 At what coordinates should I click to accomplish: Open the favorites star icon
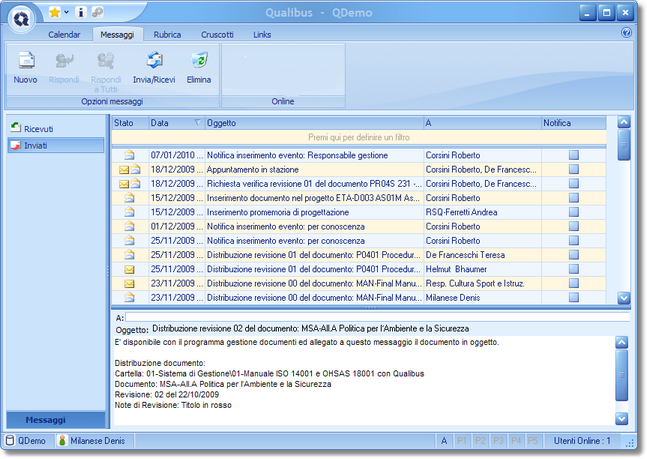54,13
